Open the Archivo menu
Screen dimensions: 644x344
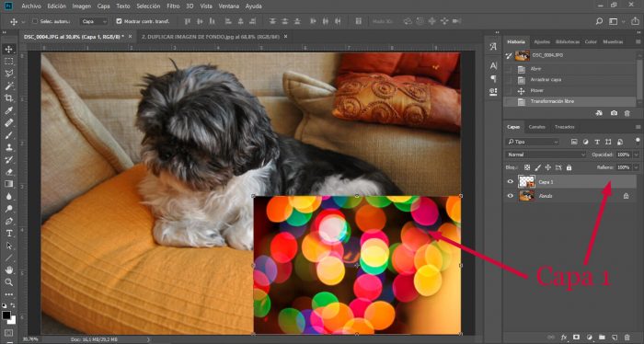click(31, 6)
